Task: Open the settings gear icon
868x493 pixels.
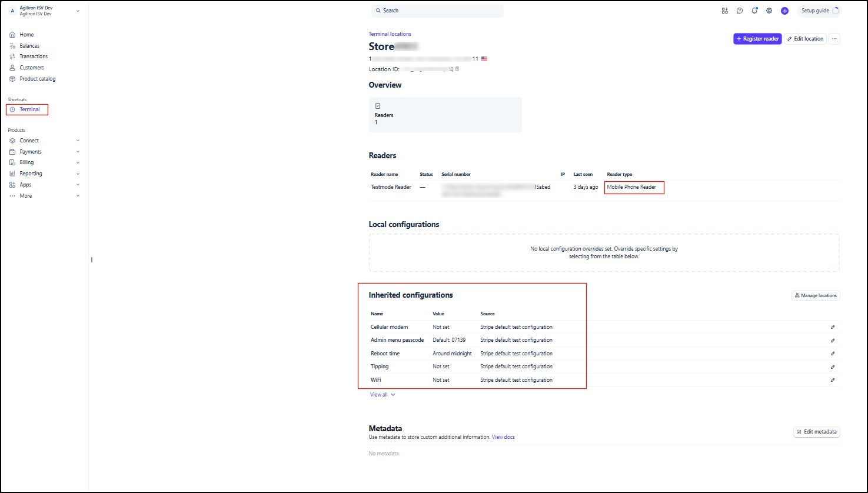Action: [769, 11]
